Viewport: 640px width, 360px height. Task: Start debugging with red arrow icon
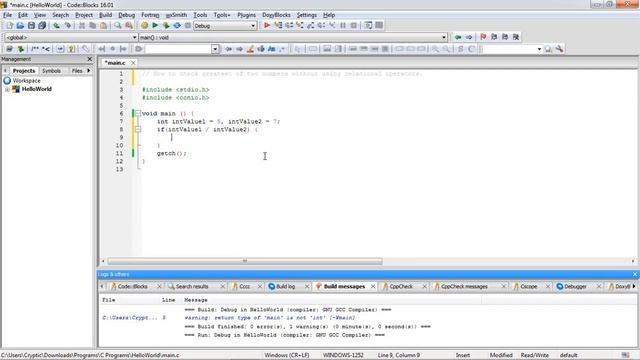click(x=267, y=25)
